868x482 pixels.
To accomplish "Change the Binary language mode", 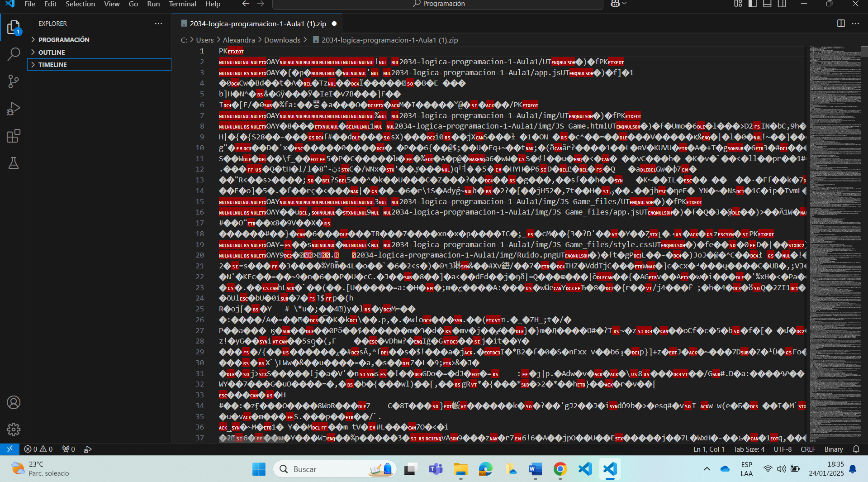I will 834,449.
